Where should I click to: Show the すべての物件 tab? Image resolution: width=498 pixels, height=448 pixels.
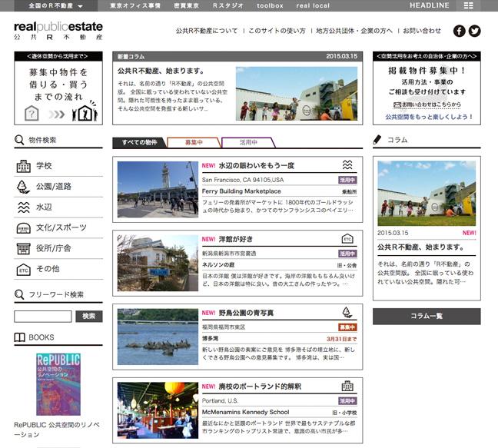(139, 143)
